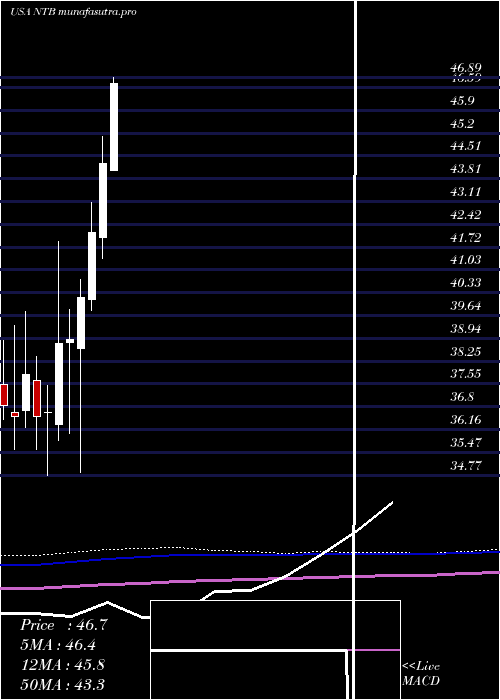Click the tallest white candlestick near 46.89

coord(114,127)
